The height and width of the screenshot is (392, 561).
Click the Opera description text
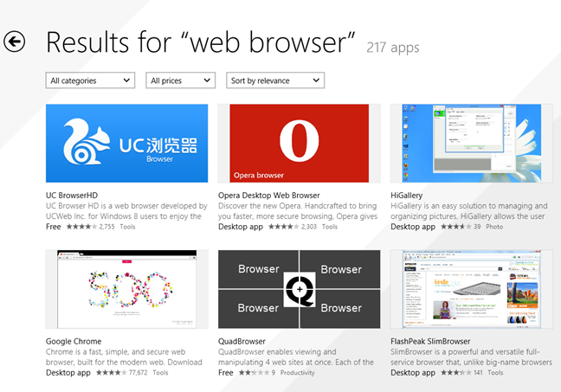tap(298, 211)
